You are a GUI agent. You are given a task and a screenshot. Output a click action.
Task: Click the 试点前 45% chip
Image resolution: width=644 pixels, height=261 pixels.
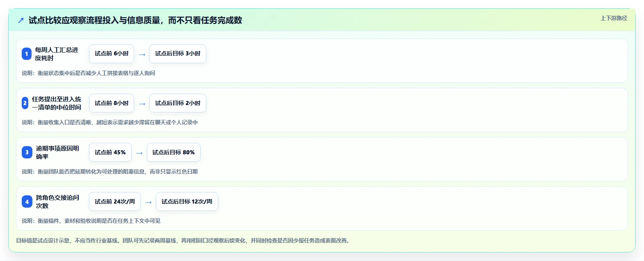point(110,152)
